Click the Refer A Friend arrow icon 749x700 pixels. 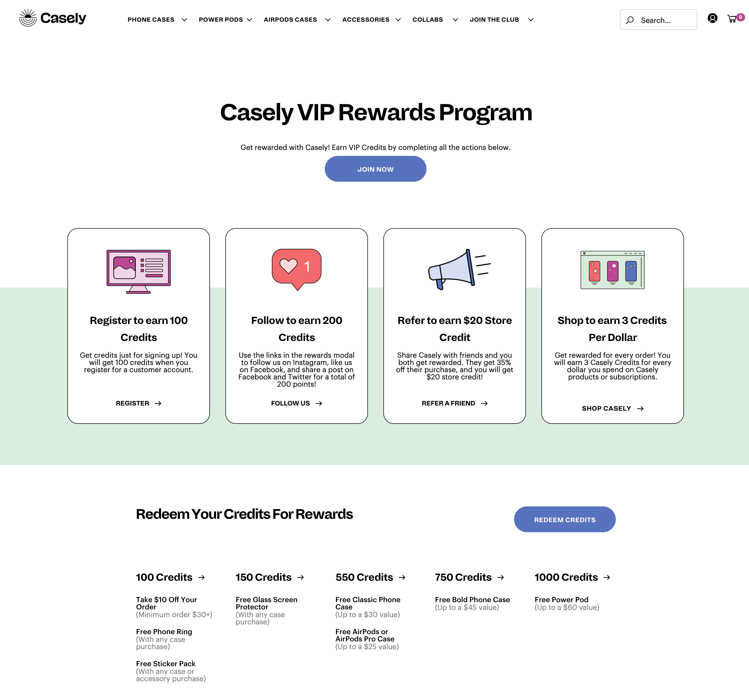pos(485,403)
